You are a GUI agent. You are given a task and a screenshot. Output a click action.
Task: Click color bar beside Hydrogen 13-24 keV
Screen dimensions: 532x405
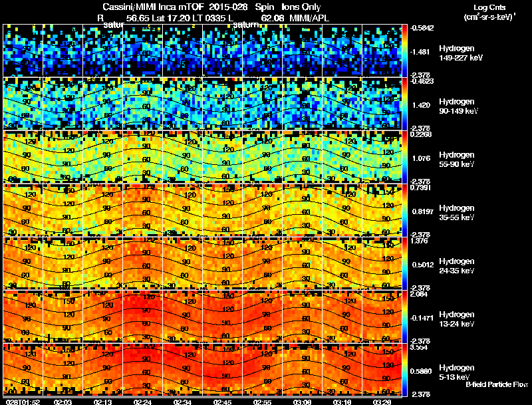tap(404, 317)
